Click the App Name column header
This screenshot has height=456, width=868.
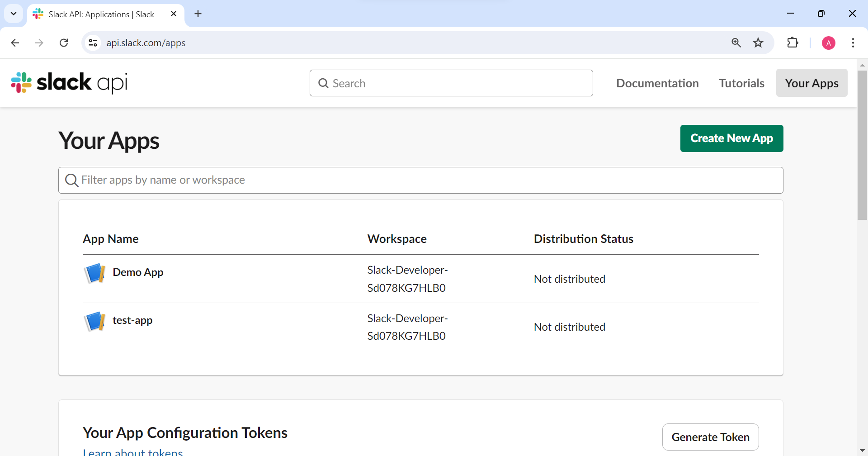pyautogui.click(x=111, y=239)
